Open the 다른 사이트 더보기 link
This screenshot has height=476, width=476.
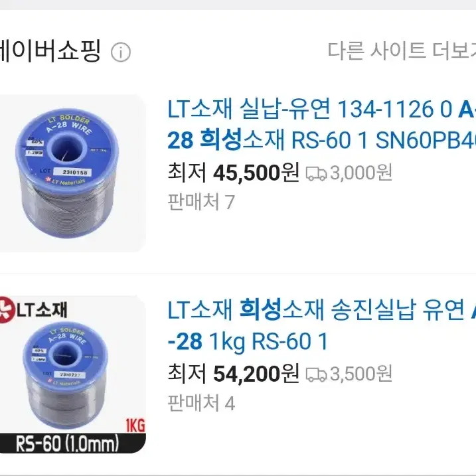point(402,50)
